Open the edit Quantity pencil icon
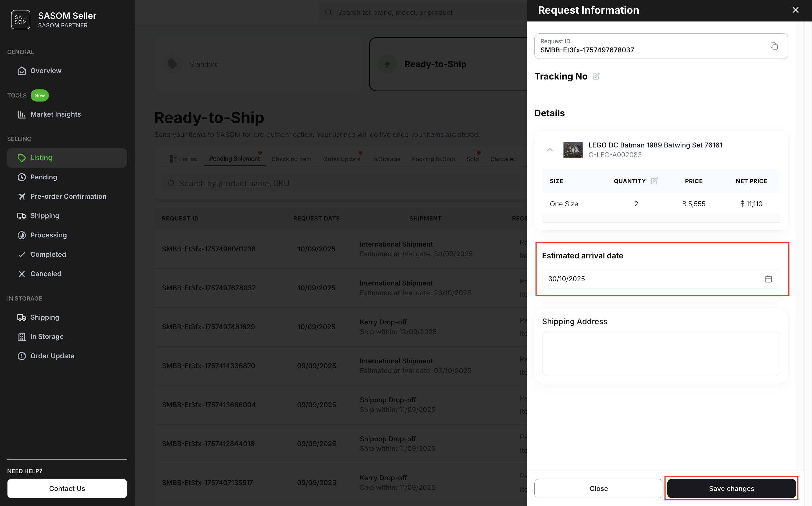The height and width of the screenshot is (506, 812). [x=655, y=181]
